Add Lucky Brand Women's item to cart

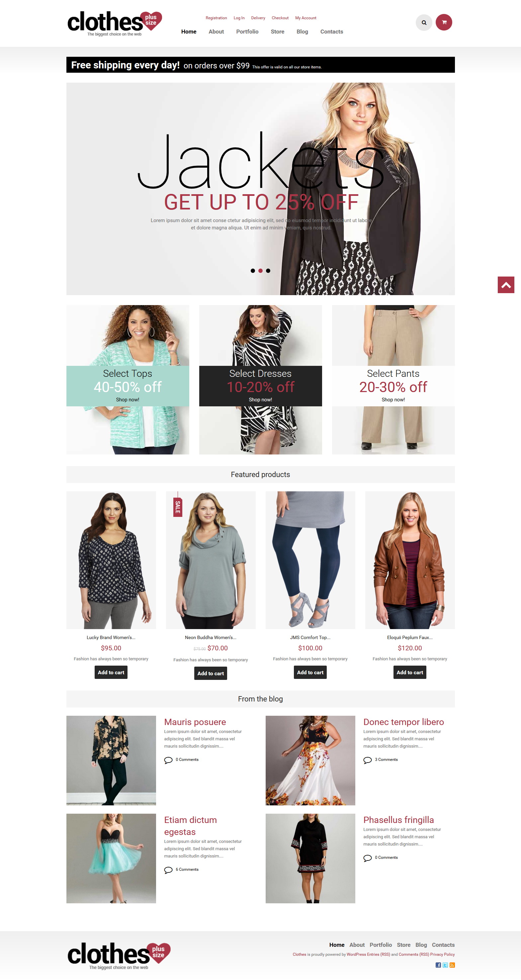(111, 672)
